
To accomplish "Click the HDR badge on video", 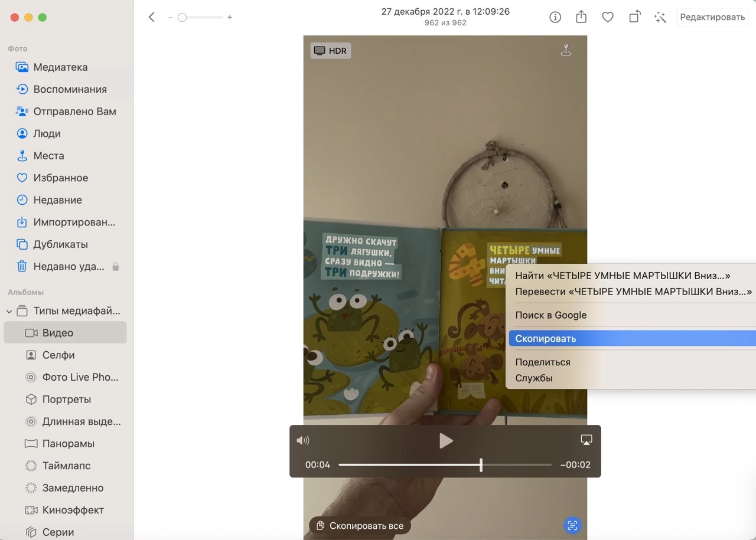I will pos(331,51).
